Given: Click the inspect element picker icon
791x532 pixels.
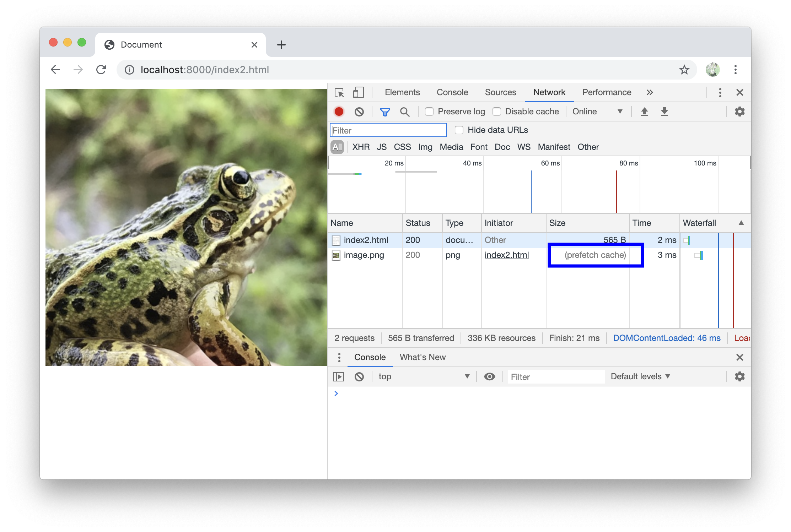Looking at the screenshot, I should [339, 93].
